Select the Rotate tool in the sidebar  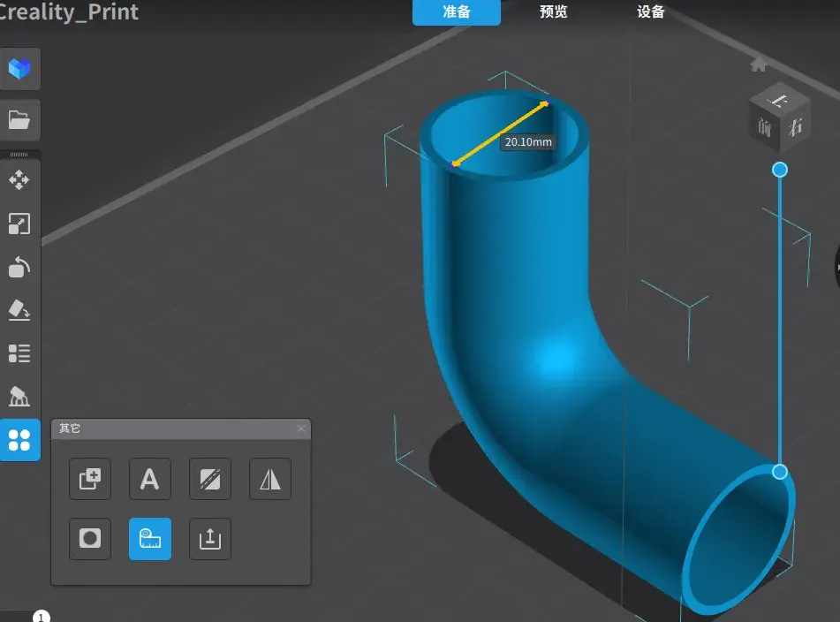19,267
